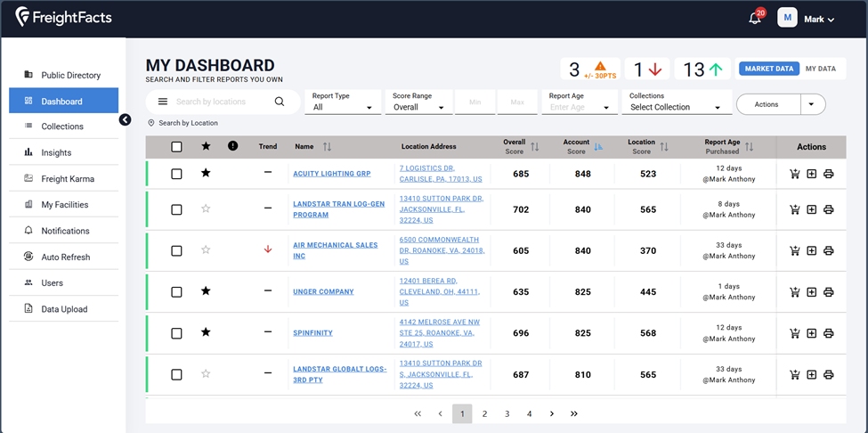This screenshot has width=868, height=433.
Task: Star Air Mechanical Sales Inc as favorite
Action: coord(206,249)
